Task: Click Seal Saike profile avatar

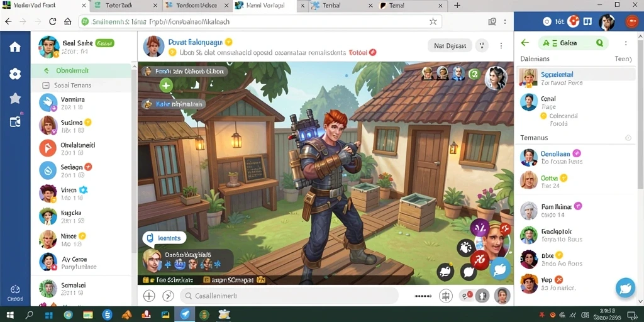Action: [x=49, y=47]
